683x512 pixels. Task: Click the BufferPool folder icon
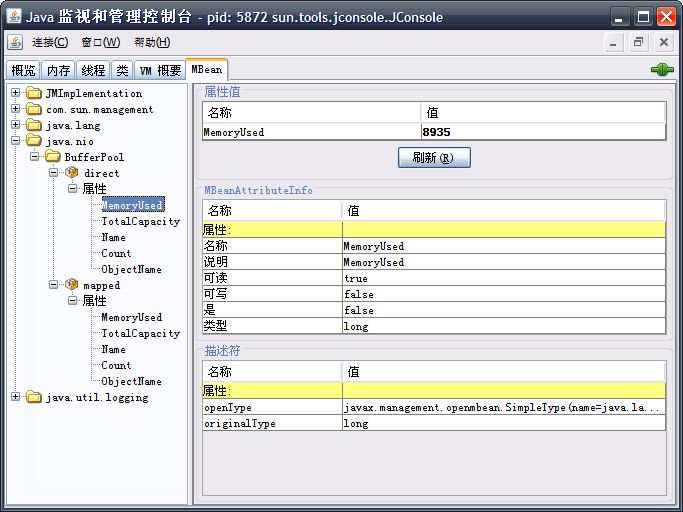(53, 156)
